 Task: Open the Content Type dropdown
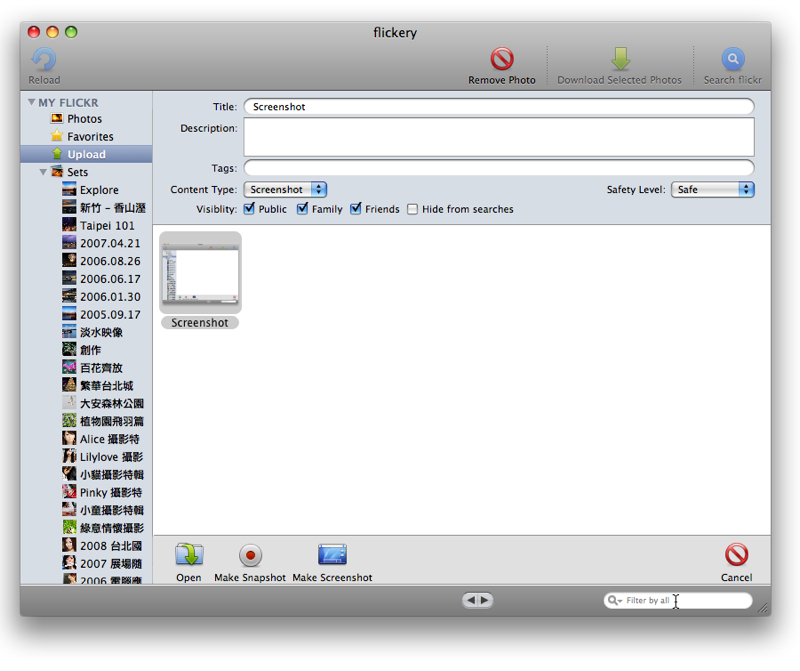pyautogui.click(x=285, y=190)
